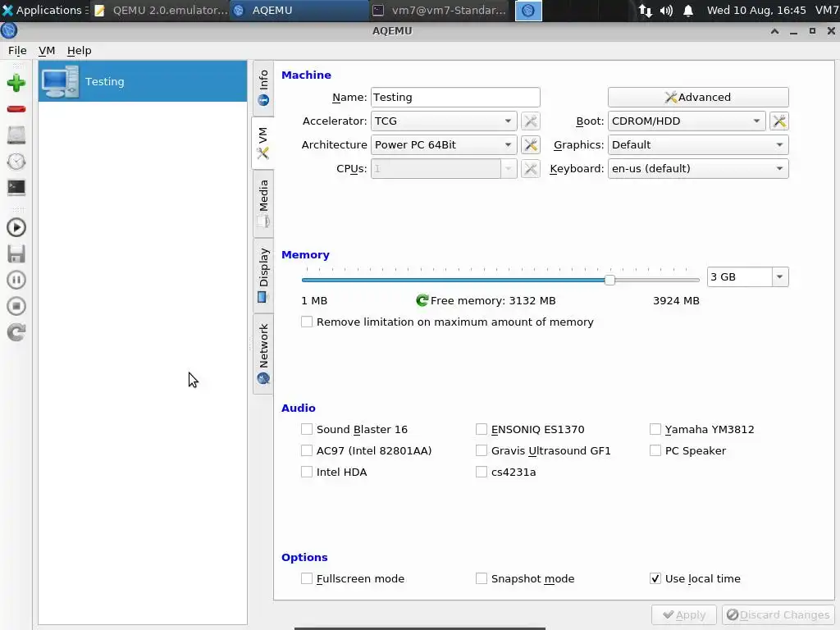Check Gravis Ultrasound GF1
840x630 pixels.
point(481,450)
